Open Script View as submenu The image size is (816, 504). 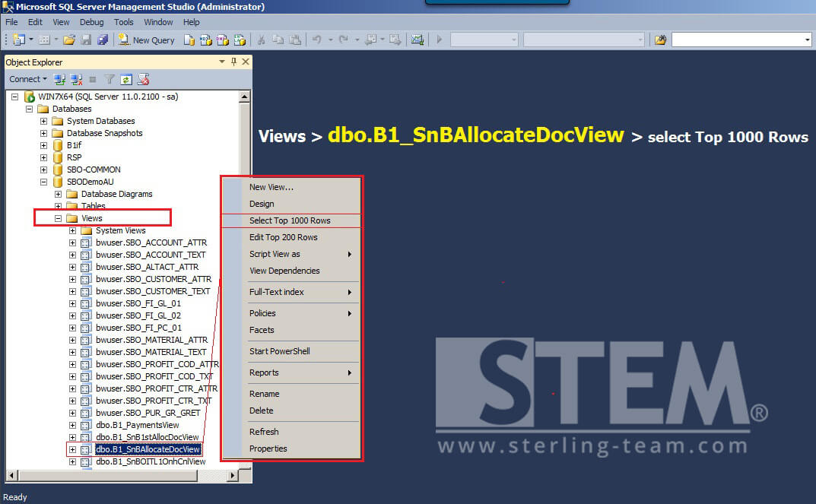291,254
